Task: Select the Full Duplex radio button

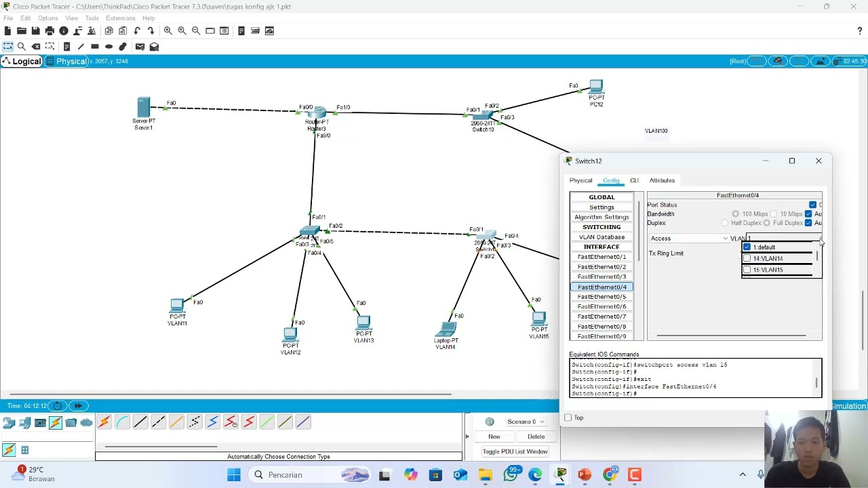Action: (767, 223)
